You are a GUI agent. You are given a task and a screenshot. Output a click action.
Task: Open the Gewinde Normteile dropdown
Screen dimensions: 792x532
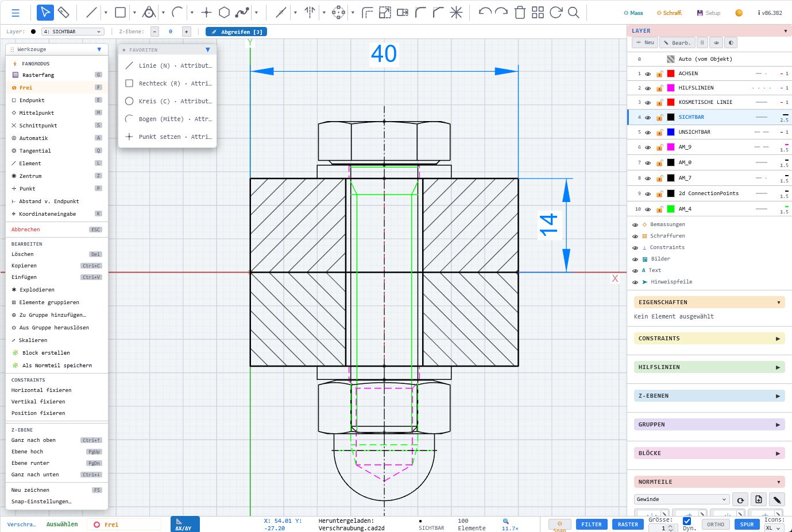(x=682, y=499)
